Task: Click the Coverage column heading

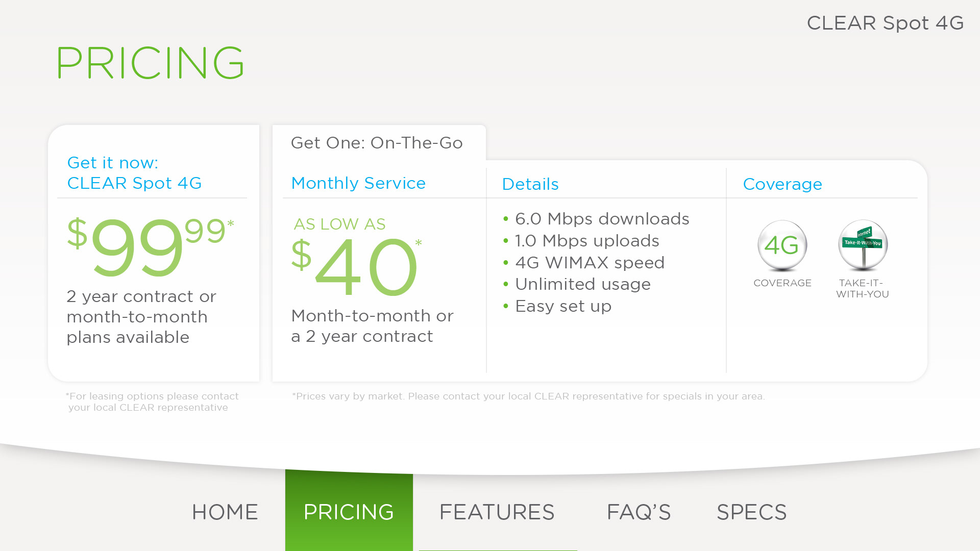Action: coord(782,184)
